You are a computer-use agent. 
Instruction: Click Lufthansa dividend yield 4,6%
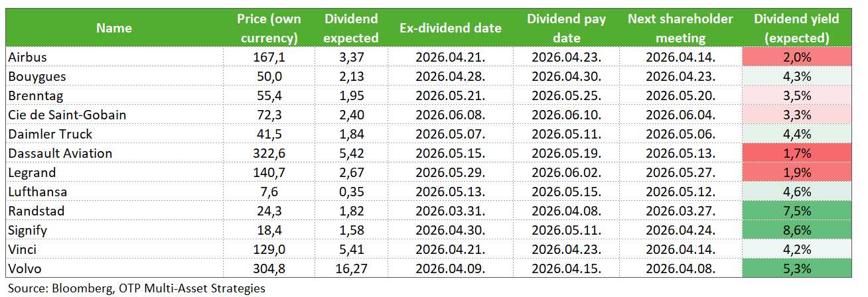click(x=796, y=192)
